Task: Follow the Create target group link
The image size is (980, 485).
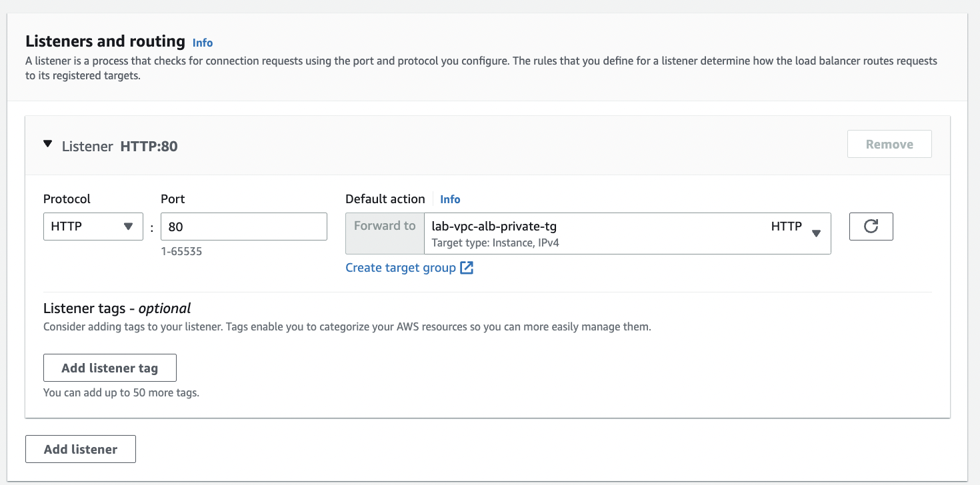Action: coord(400,268)
